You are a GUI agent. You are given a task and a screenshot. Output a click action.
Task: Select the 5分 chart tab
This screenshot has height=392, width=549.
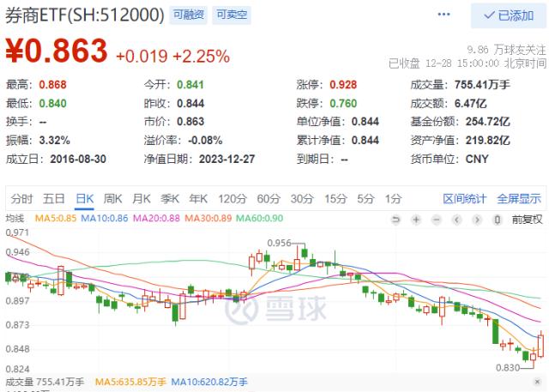[365, 199]
